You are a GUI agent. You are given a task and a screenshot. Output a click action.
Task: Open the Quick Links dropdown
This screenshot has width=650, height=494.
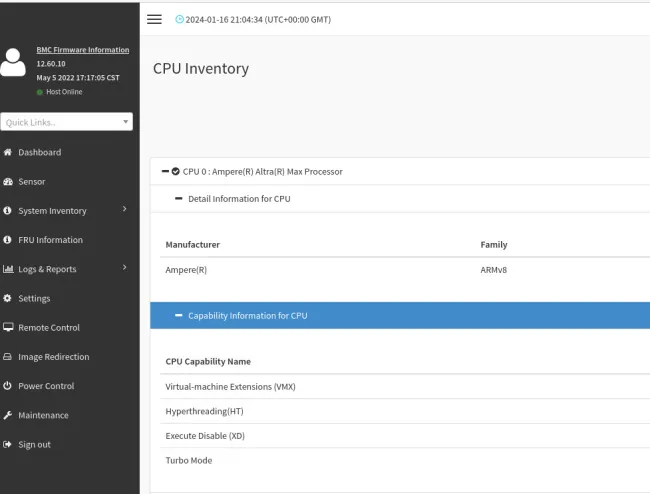click(x=67, y=122)
